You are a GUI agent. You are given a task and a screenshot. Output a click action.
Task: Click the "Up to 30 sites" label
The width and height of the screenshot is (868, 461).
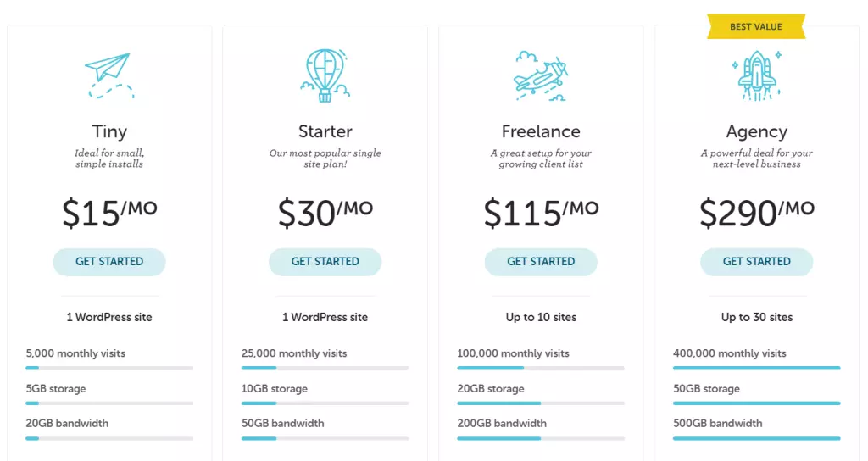click(x=756, y=317)
